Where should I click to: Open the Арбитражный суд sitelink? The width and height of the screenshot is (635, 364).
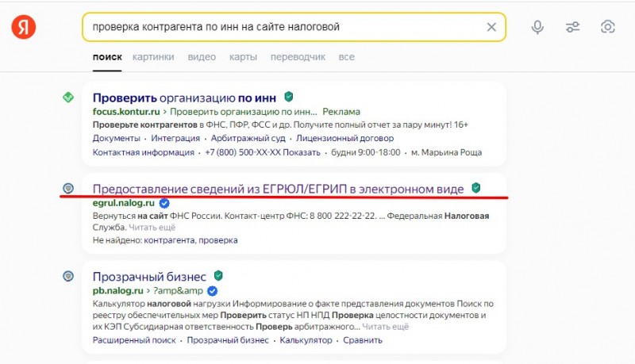pos(248,138)
